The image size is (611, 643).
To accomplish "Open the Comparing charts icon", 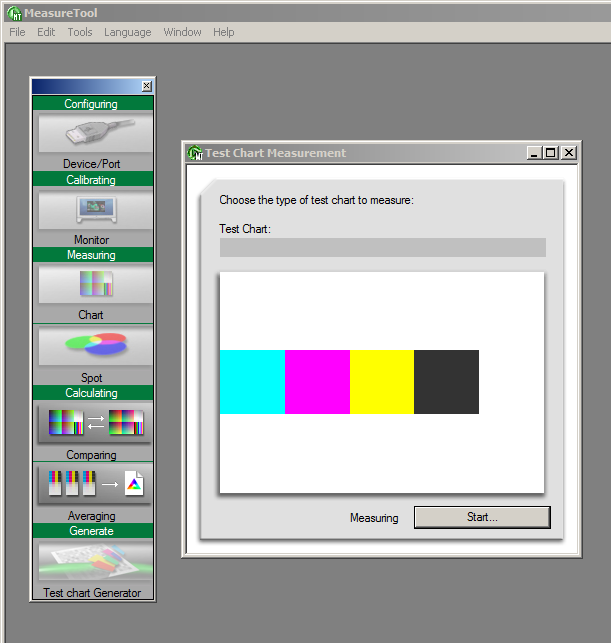I will point(95,423).
